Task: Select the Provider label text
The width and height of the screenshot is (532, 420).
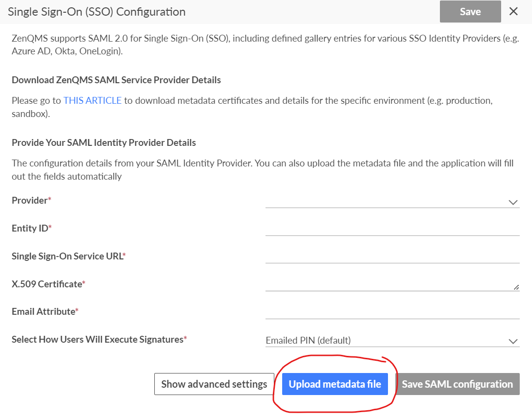Action: pos(29,200)
